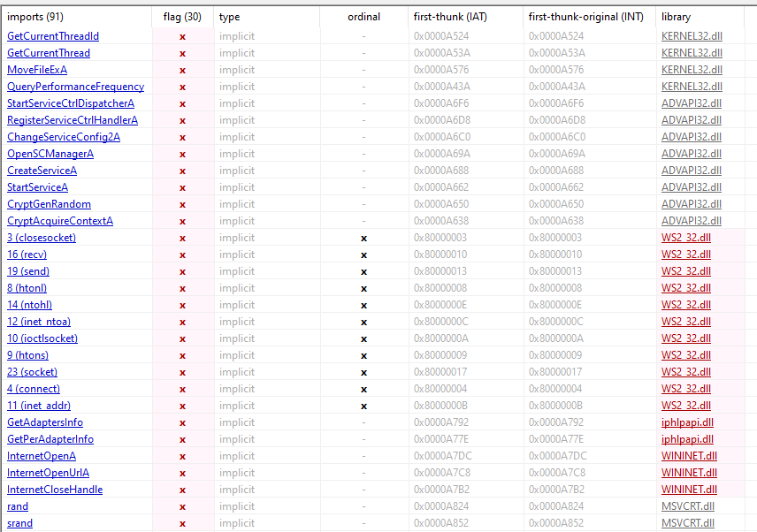This screenshot has width=757, height=532.
Task: Click the red flag mark for MoveFileExA
Action: pyautogui.click(x=182, y=70)
